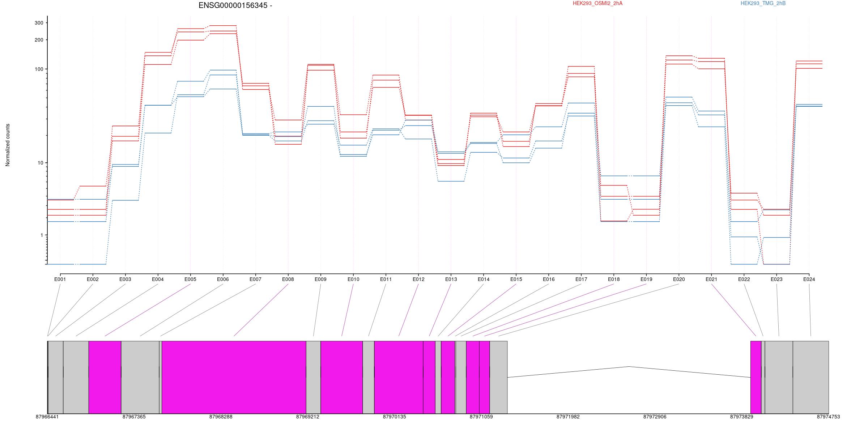868x434 pixels.
Task: Click genomic coordinate 87970135
Action: coord(394,417)
